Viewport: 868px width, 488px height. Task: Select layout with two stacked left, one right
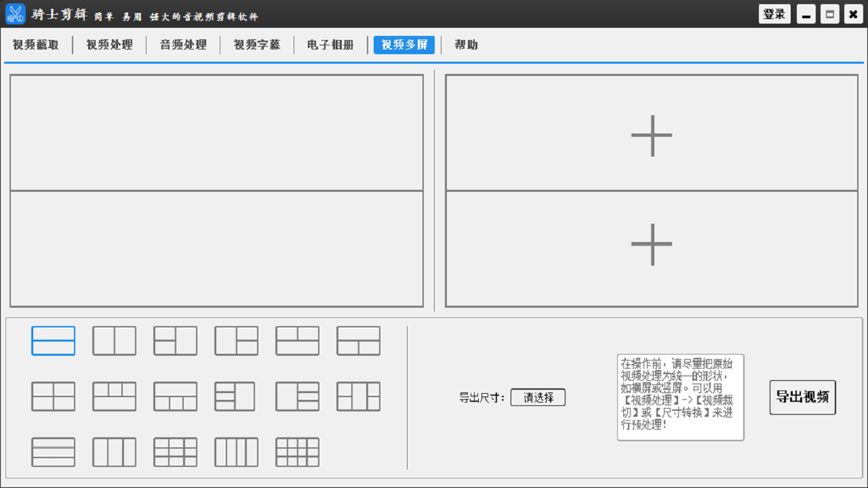click(x=175, y=341)
